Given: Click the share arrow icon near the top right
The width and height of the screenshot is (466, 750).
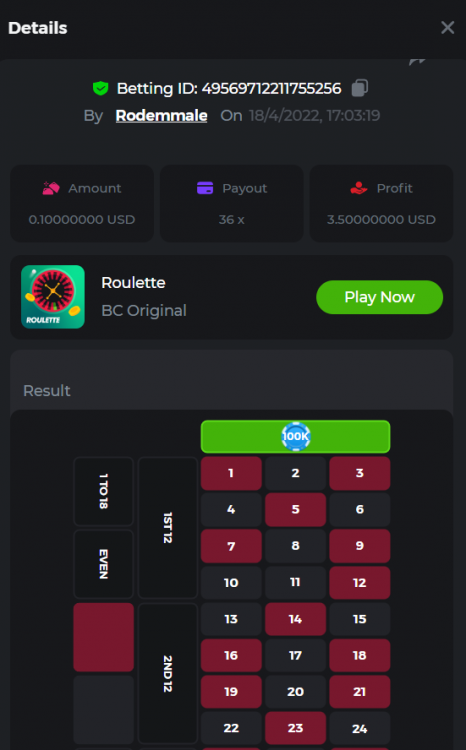Looking at the screenshot, I should point(417,61).
